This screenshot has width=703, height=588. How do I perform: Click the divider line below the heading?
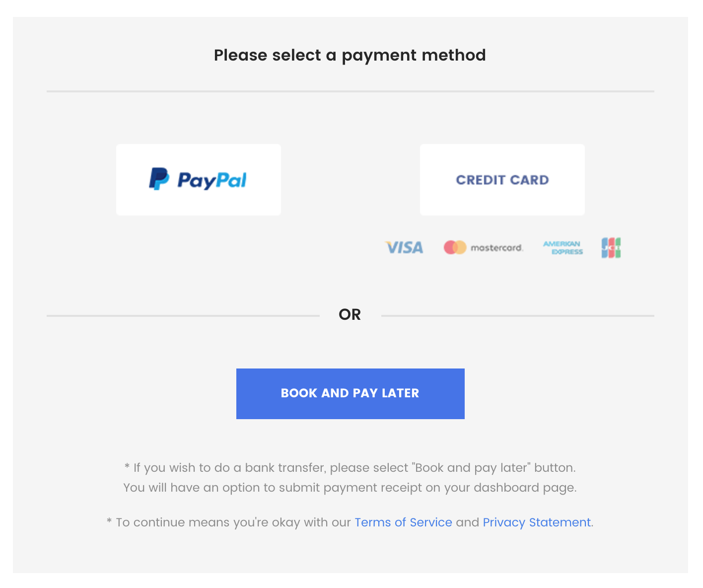tap(350, 91)
